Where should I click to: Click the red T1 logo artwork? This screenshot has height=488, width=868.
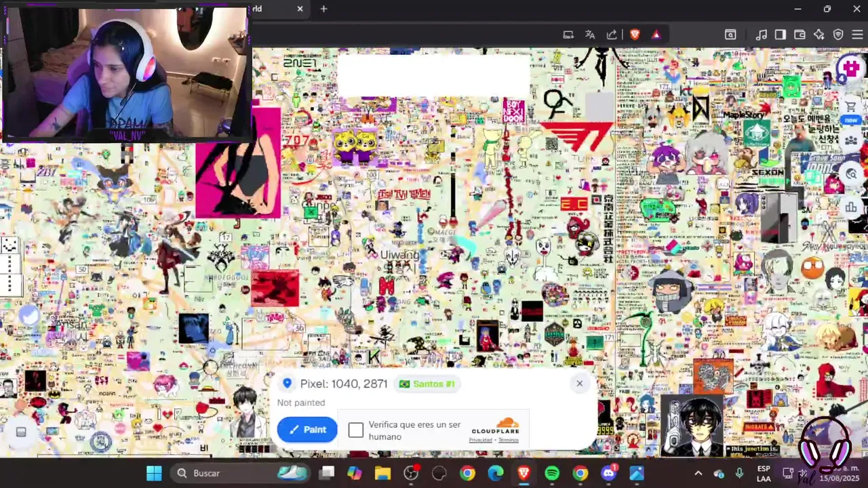[x=578, y=136]
